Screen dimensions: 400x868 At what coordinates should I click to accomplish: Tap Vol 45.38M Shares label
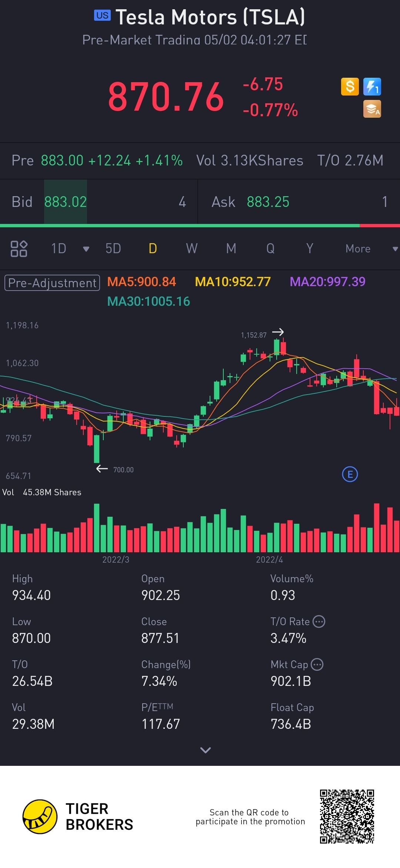(41, 492)
